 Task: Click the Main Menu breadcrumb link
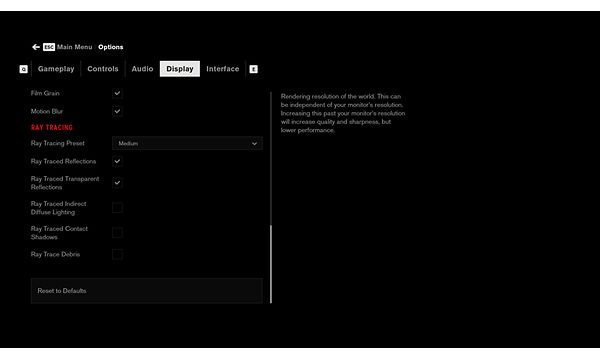click(75, 47)
